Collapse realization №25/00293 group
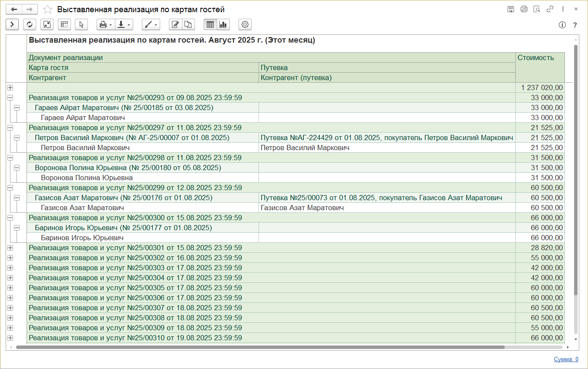The width and height of the screenshot is (588, 369). click(10, 98)
